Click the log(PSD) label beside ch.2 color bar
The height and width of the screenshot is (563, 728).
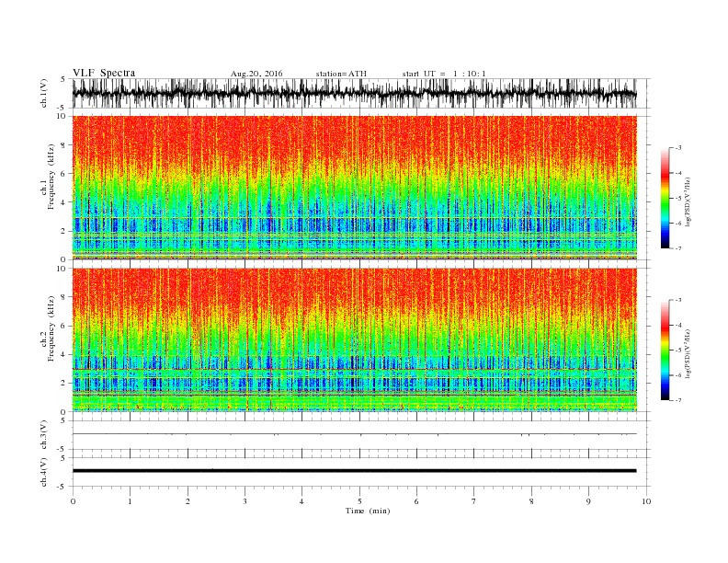tap(688, 353)
